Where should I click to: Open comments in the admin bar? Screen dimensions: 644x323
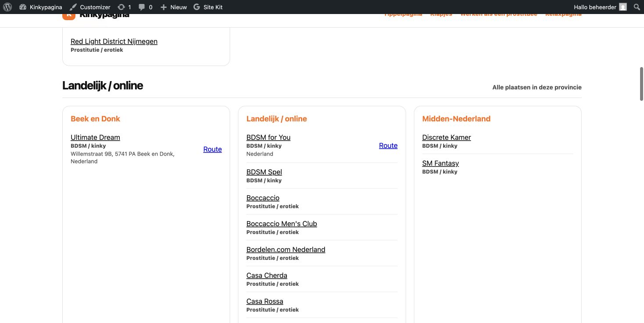146,7
